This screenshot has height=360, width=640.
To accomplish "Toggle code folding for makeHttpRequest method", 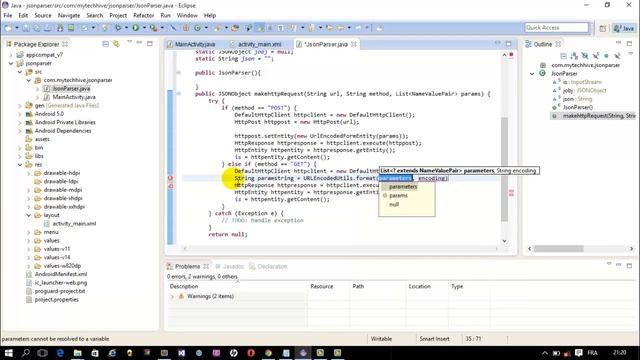I will (x=178, y=94).
